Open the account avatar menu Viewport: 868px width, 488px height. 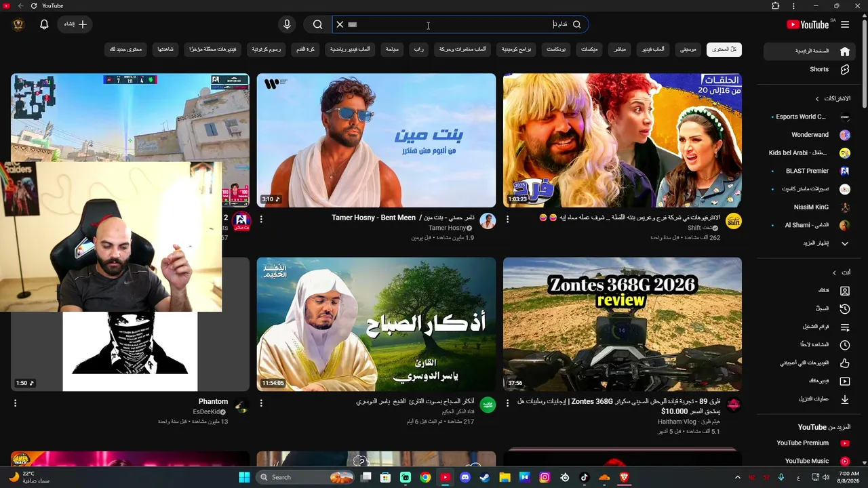(x=18, y=24)
